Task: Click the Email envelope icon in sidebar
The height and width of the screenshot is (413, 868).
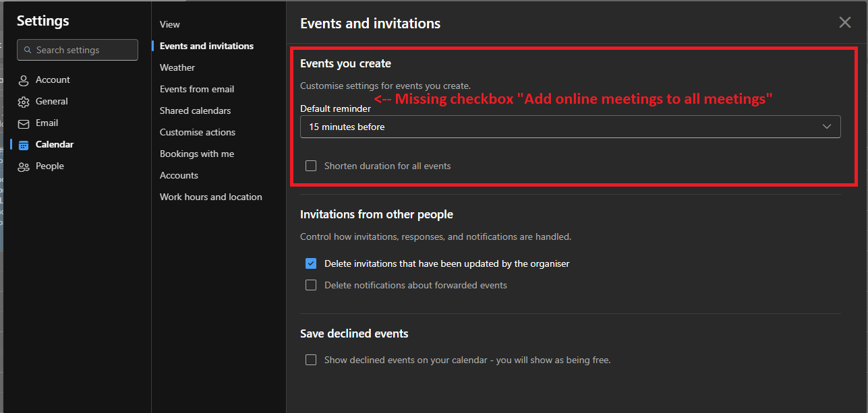Action: (24, 123)
